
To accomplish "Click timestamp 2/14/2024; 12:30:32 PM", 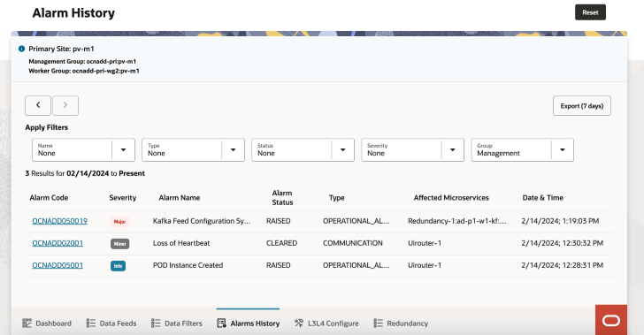I will [x=562, y=243].
